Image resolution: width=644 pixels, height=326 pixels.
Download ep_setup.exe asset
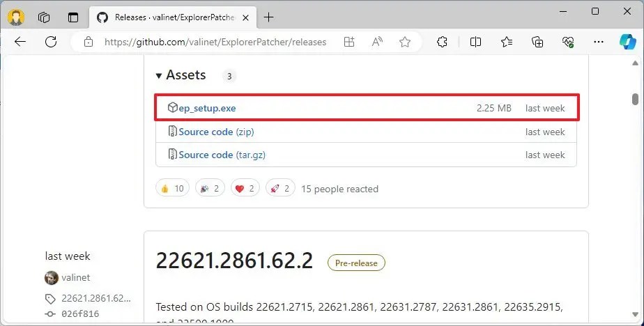point(207,109)
